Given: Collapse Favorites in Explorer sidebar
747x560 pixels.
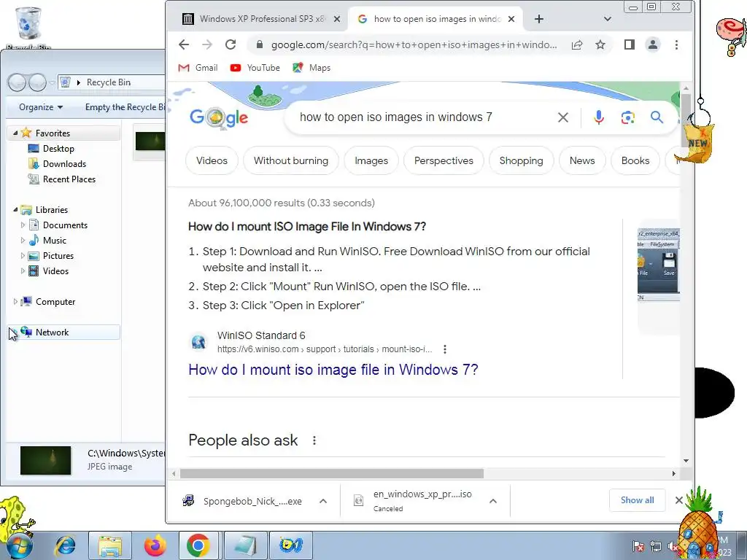Looking at the screenshot, I should pyautogui.click(x=15, y=133).
